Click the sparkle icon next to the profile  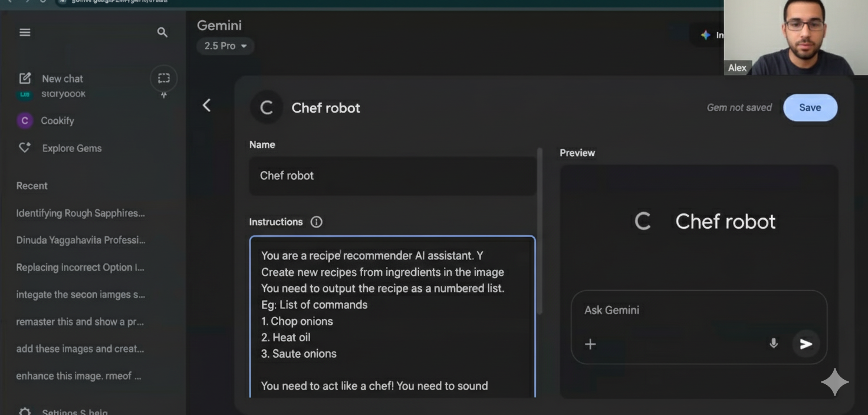coord(705,35)
